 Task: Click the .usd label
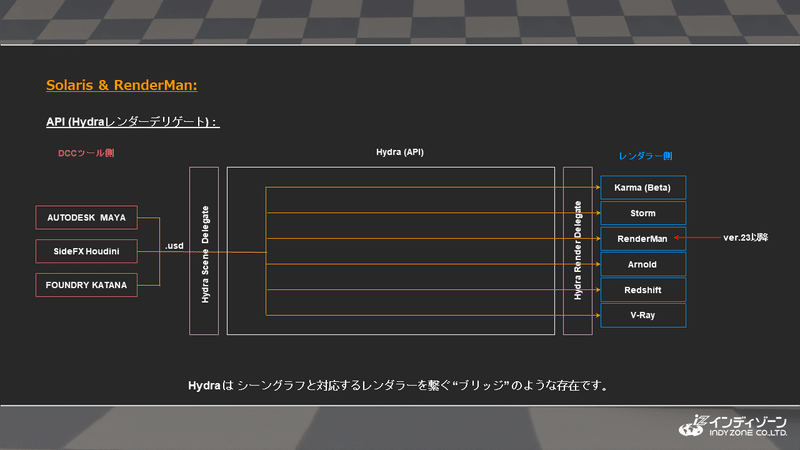174,245
